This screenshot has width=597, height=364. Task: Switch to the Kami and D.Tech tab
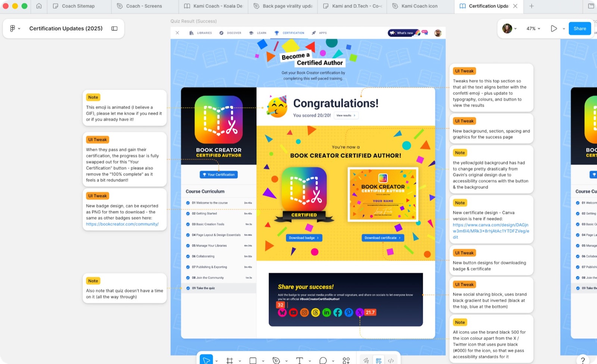tap(352, 6)
